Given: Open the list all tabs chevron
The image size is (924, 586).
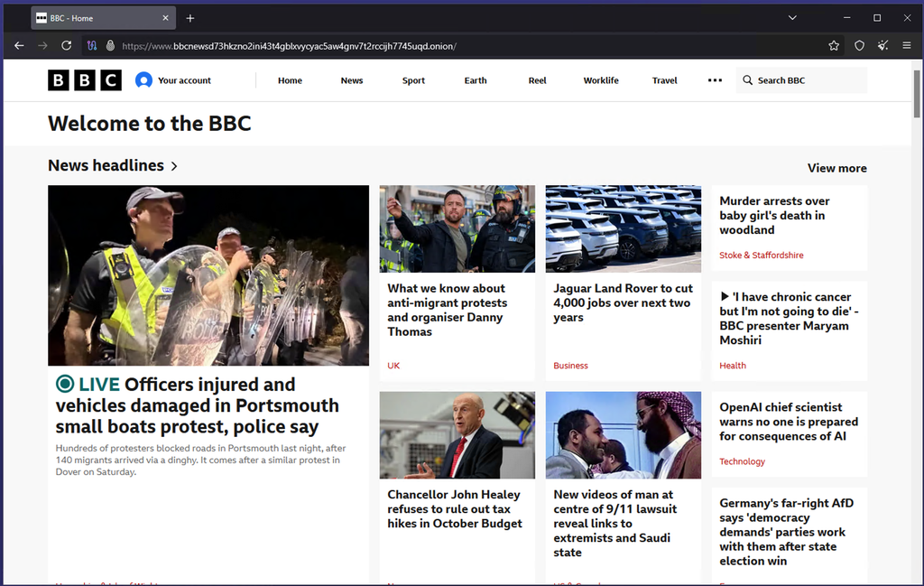Looking at the screenshot, I should tap(792, 18).
